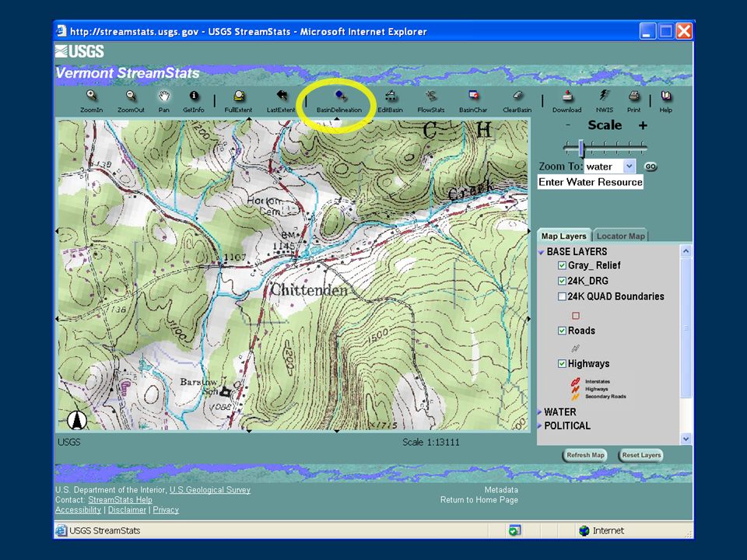Expand the POLITICAL layer group
Image resolution: width=747 pixels, height=560 pixels.
coord(540,425)
